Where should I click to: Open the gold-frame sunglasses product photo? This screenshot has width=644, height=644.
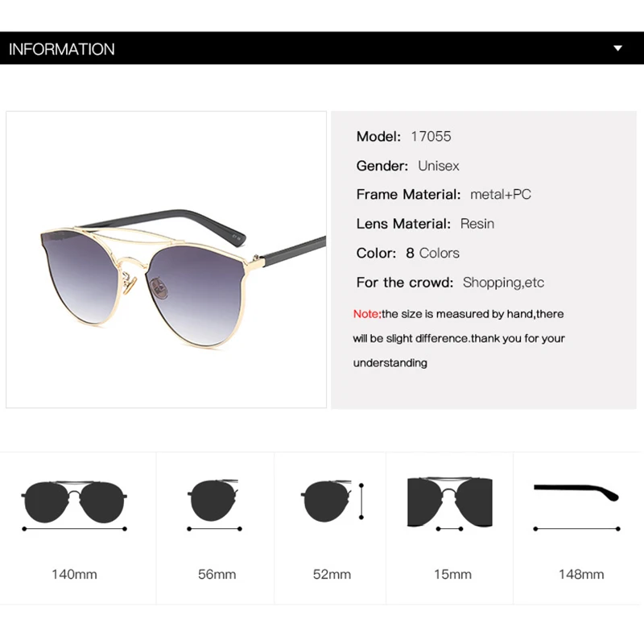coord(167,259)
